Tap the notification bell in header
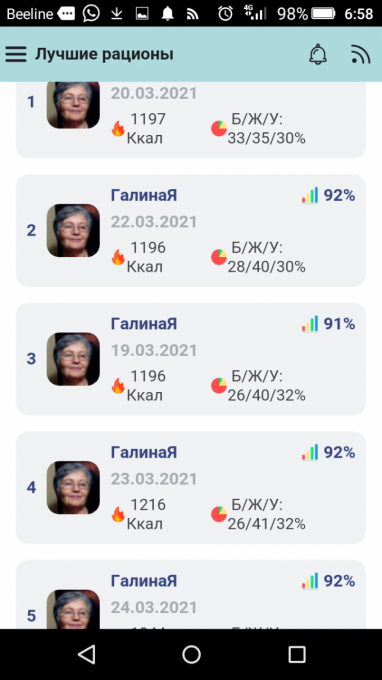Screen dimensions: 382x680 (x=318, y=55)
